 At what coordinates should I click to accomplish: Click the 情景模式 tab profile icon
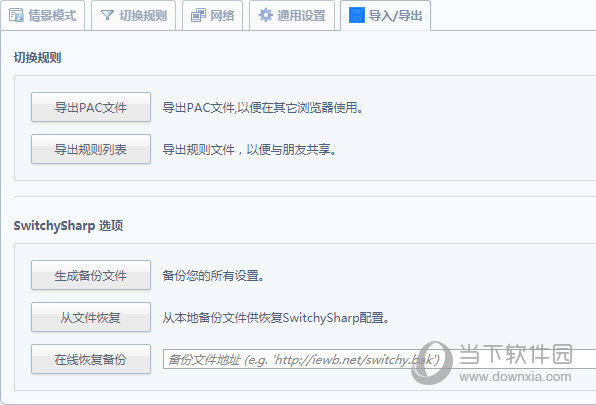click(16, 15)
